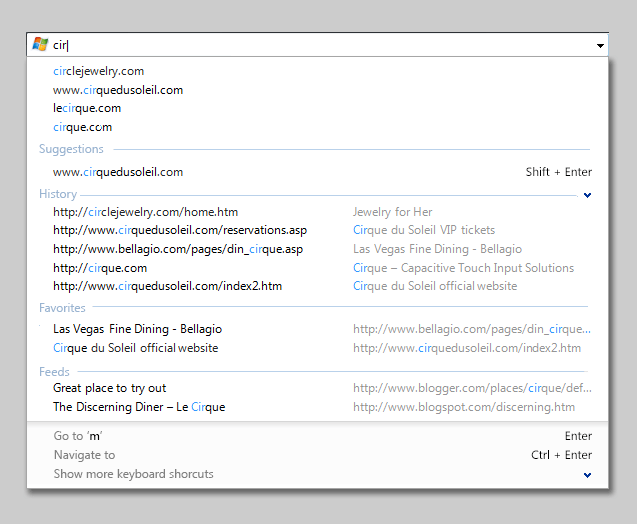Click the 'Navigate to' option
This screenshot has width=637, height=524.
84,455
